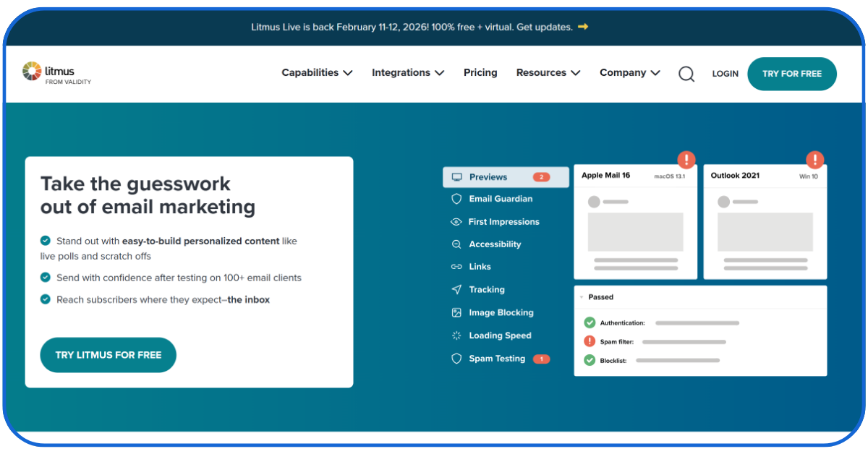Select Spam Testing in the feature list
This screenshot has width=868, height=454.
click(x=497, y=359)
